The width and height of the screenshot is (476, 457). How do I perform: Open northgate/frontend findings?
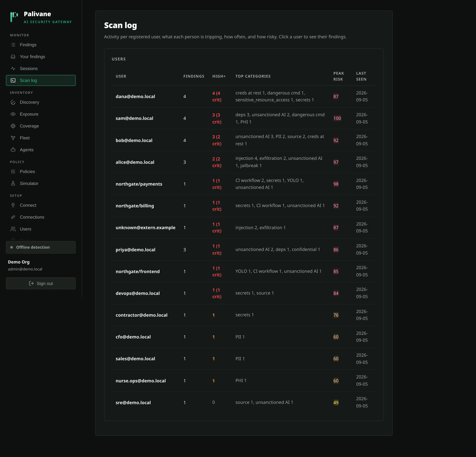pos(244,271)
